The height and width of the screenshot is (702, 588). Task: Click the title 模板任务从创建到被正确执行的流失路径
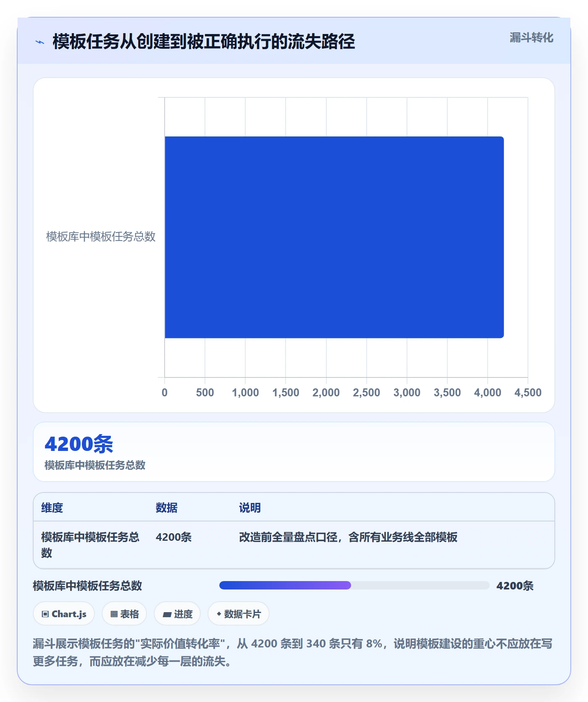pyautogui.click(x=204, y=42)
